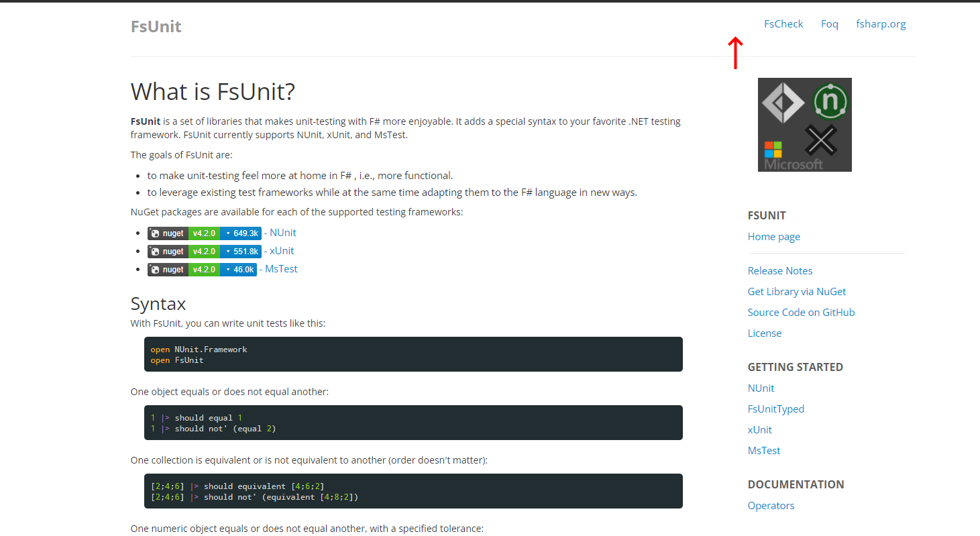
Task: Click the FsUnit site title
Action: point(156,26)
